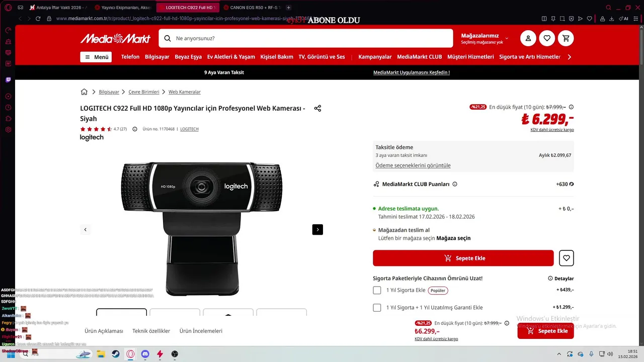
Task: Click the send flow arrow icon
Action: (580, 19)
